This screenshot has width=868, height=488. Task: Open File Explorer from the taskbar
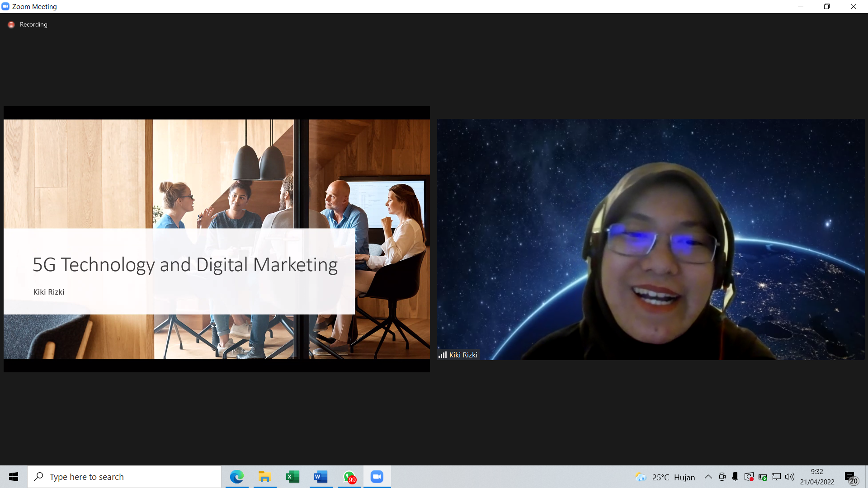pos(264,477)
